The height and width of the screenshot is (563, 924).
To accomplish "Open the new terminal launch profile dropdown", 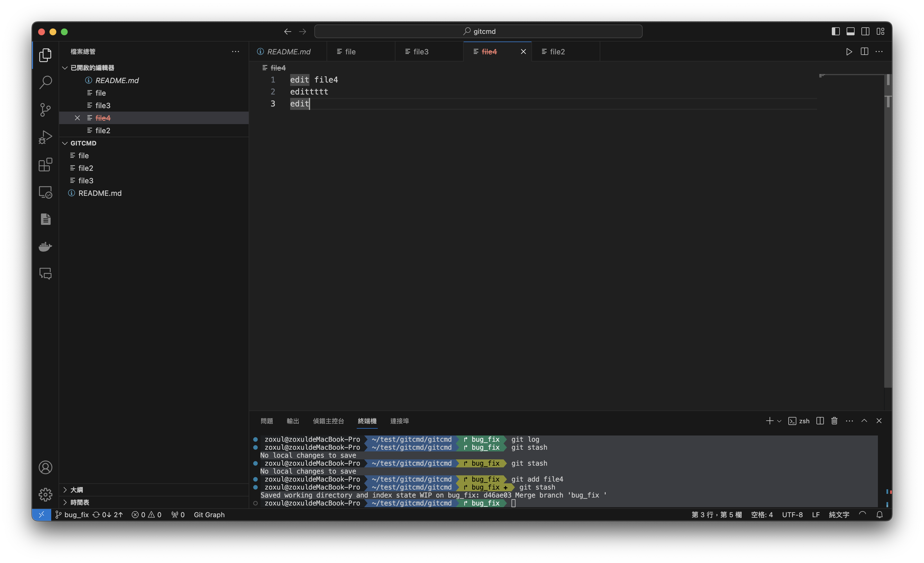I will [x=779, y=421].
